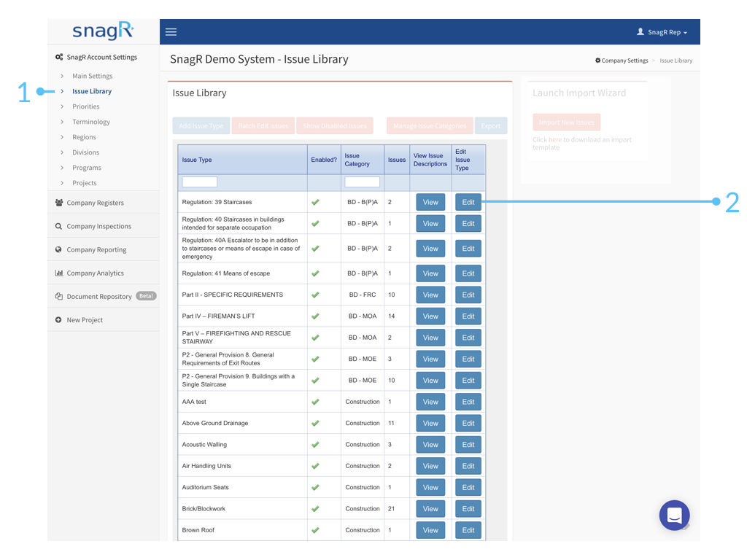
Task: Click the SnagR Account Settings gear icon
Action: [59, 57]
